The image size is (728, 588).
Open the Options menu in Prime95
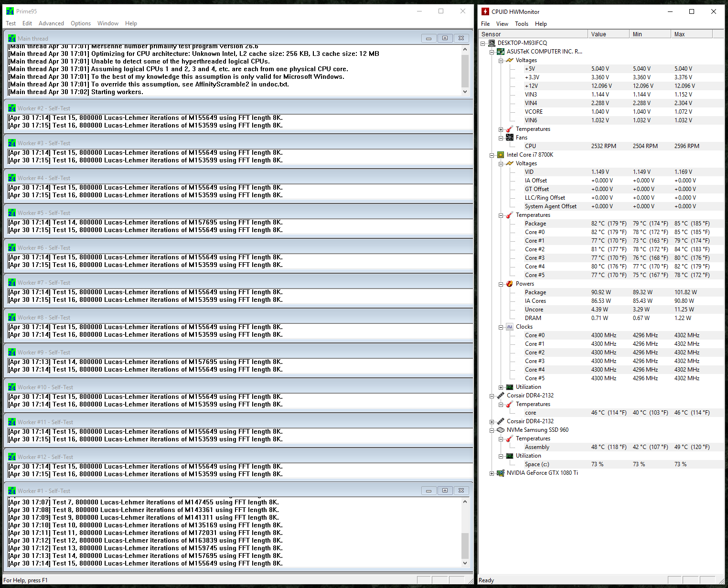[x=80, y=23]
